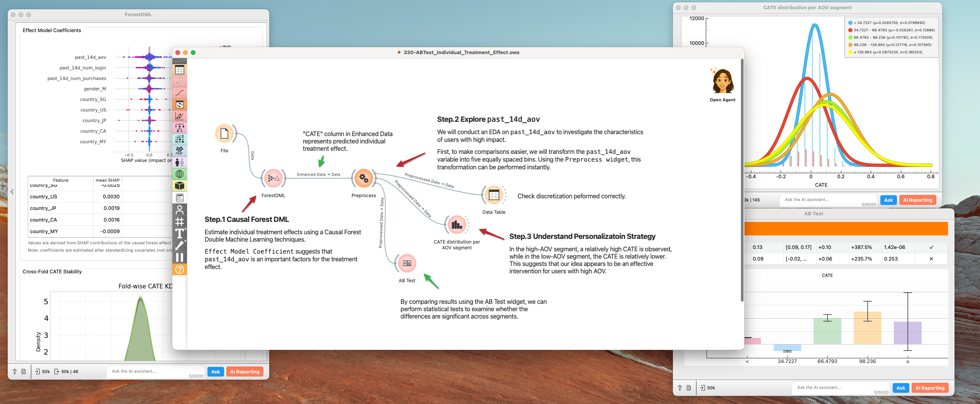The height and width of the screenshot is (404, 980).
Task: Click the Feature column header in SHAP table
Action: tap(61, 180)
